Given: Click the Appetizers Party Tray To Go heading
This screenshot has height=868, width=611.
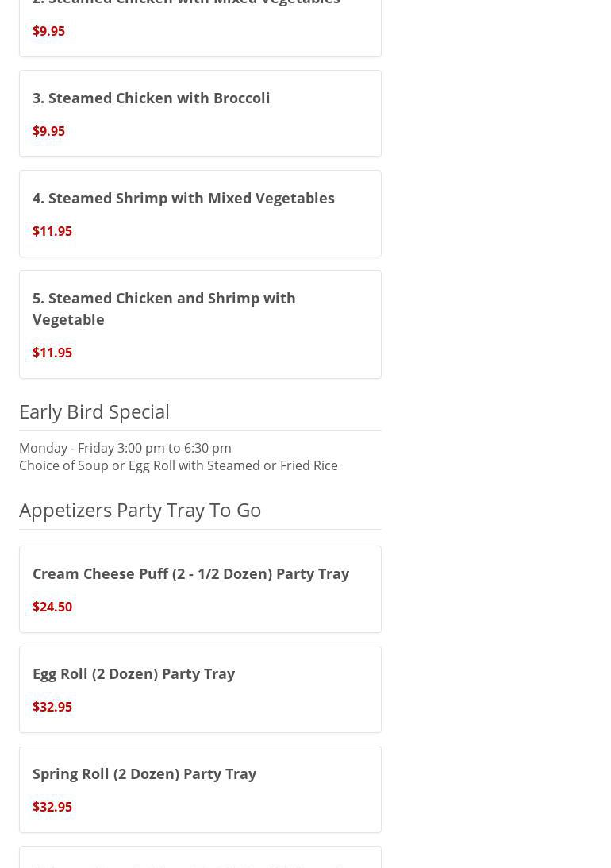Looking at the screenshot, I should [140, 510].
